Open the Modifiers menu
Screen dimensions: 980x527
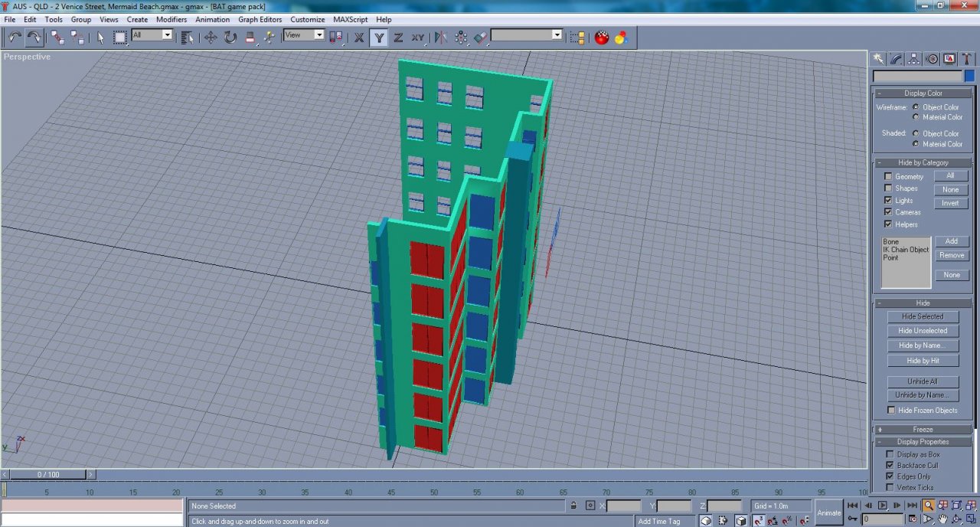click(x=171, y=19)
